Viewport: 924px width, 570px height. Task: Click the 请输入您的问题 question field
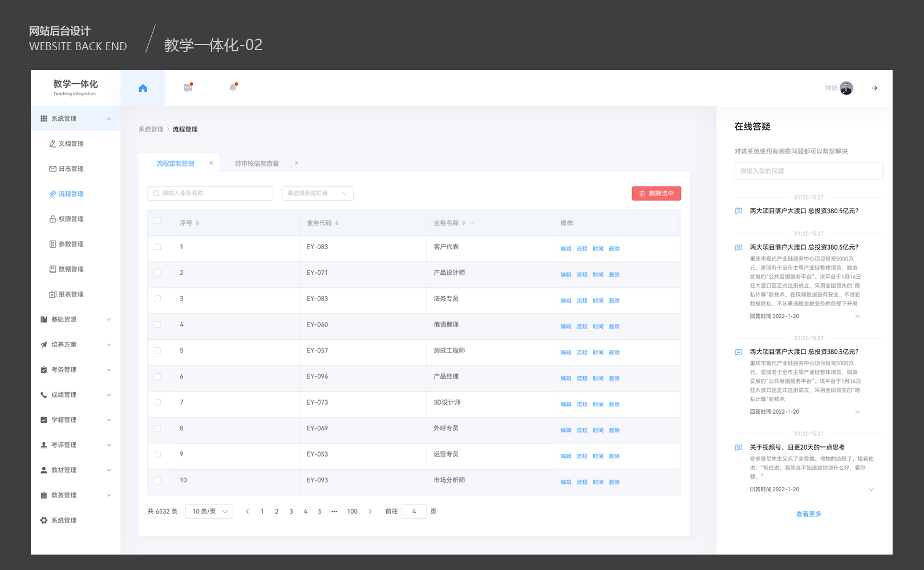pyautogui.click(x=809, y=171)
